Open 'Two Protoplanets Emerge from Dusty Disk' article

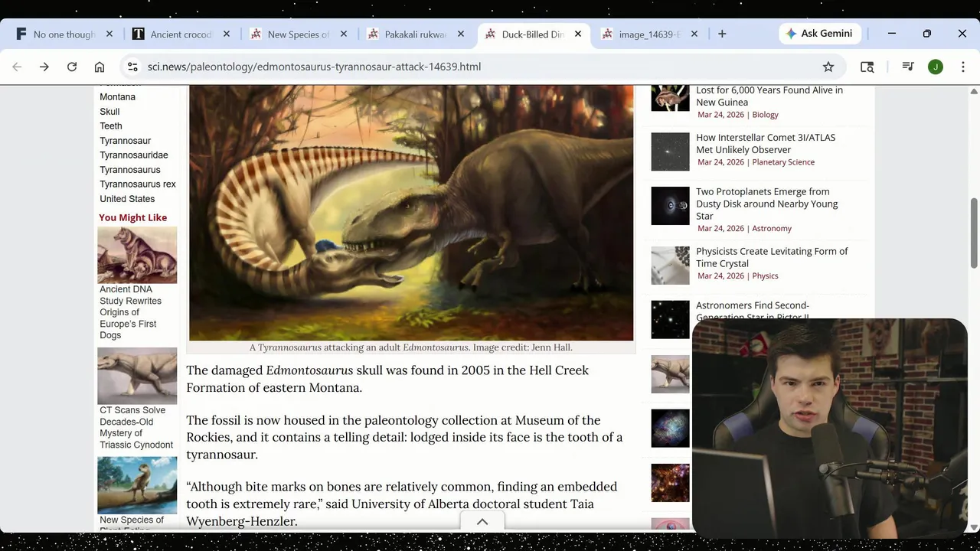[766, 204]
